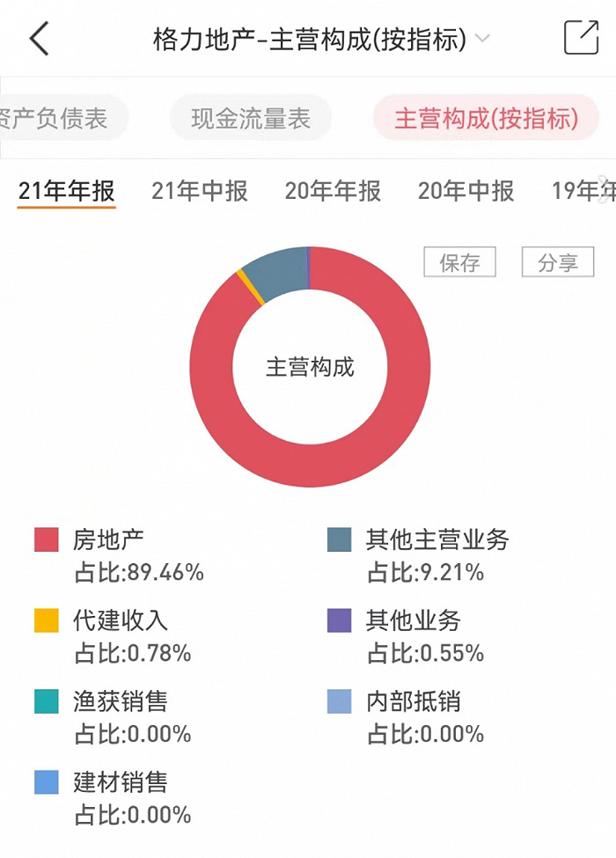Switch to 现金流量表 tab
Image resolution: width=616 pixels, height=858 pixels.
click(x=251, y=119)
